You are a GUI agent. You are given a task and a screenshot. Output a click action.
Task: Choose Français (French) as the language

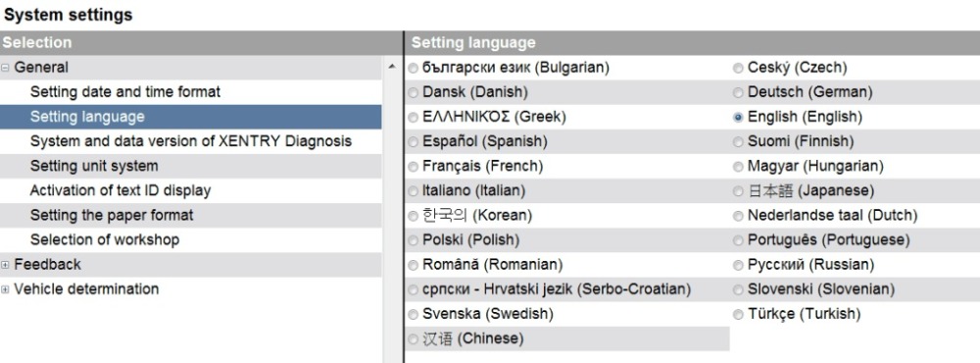(x=414, y=167)
